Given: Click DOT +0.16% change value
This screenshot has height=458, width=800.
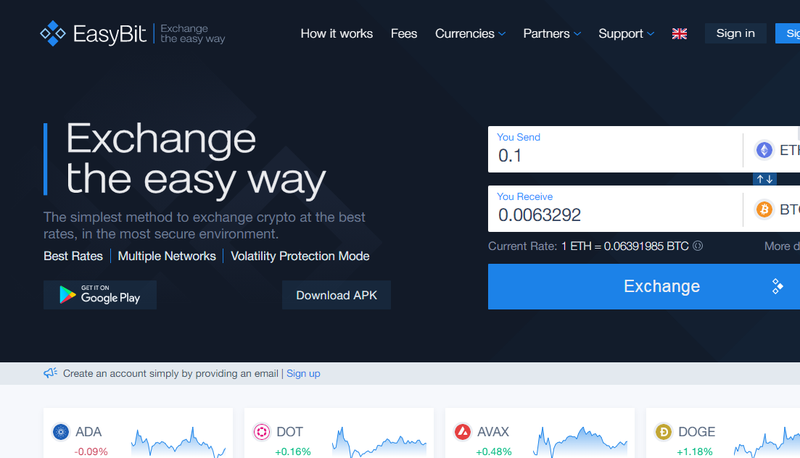Looking at the screenshot, I should [x=293, y=452].
